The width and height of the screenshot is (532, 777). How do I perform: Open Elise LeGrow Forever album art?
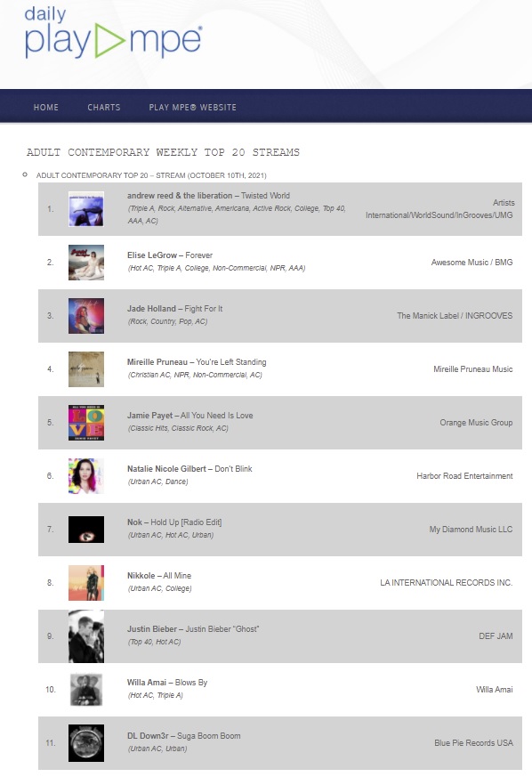point(86,263)
